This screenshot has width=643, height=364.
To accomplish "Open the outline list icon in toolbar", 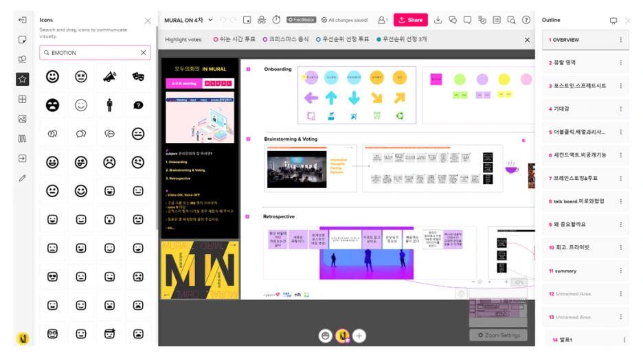I will point(497,20).
